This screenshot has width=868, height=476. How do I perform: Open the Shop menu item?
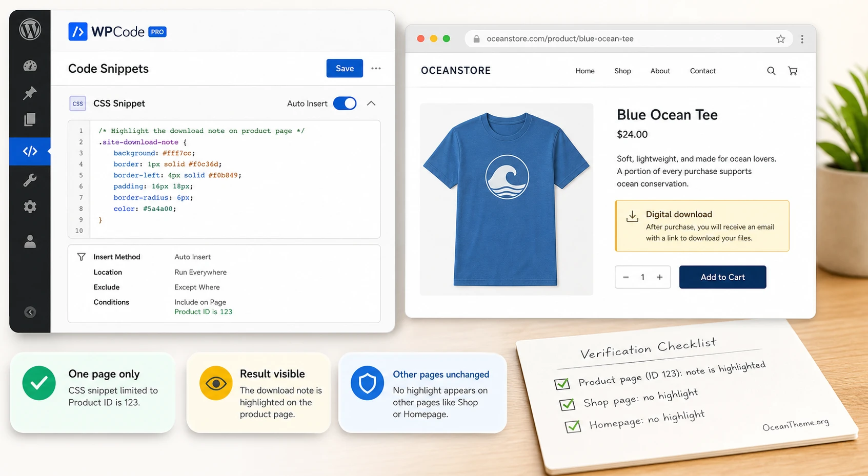coord(622,71)
